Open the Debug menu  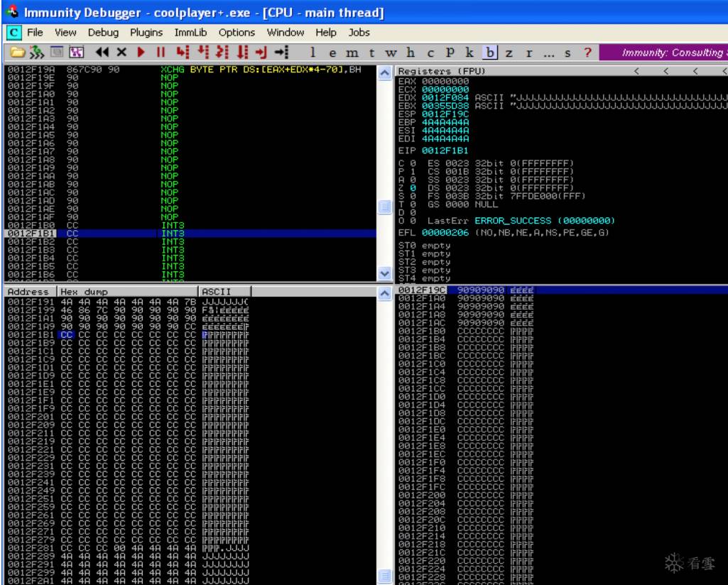coord(103,33)
